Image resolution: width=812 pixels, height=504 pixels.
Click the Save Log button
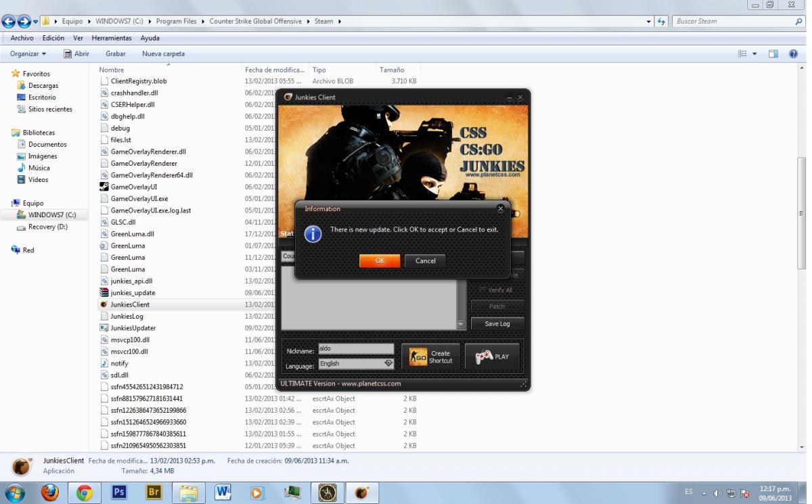pos(497,324)
